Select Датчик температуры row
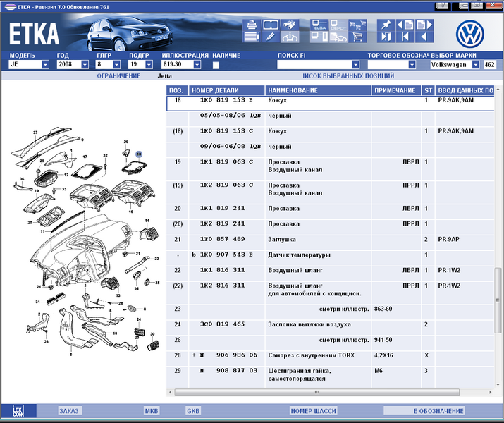 pos(331,259)
